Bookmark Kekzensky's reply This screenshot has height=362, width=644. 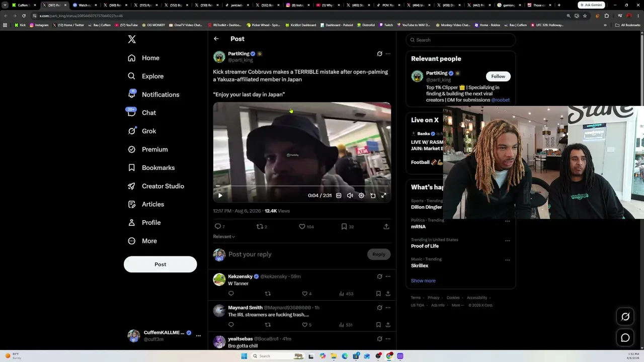[x=378, y=294]
